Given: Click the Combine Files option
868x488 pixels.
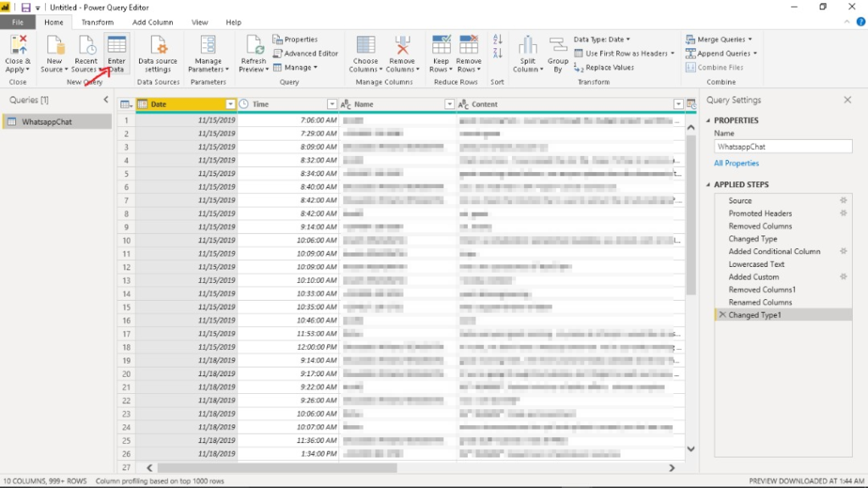Looking at the screenshot, I should (715, 68).
